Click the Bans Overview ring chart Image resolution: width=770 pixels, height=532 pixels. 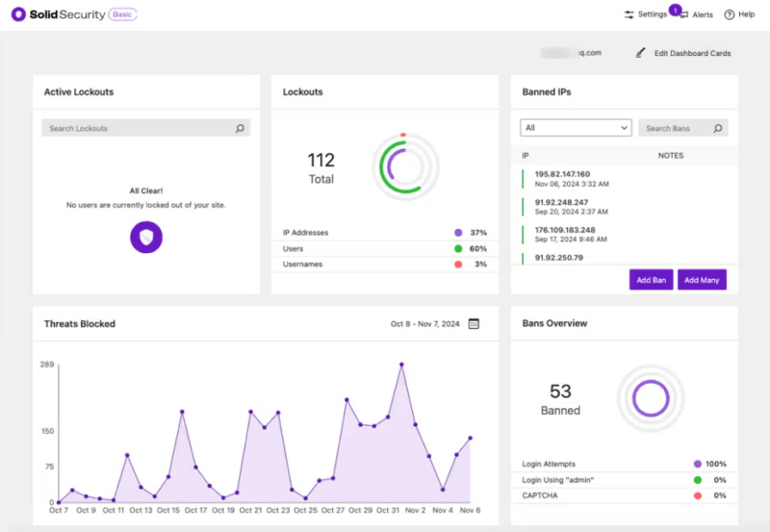click(x=651, y=398)
